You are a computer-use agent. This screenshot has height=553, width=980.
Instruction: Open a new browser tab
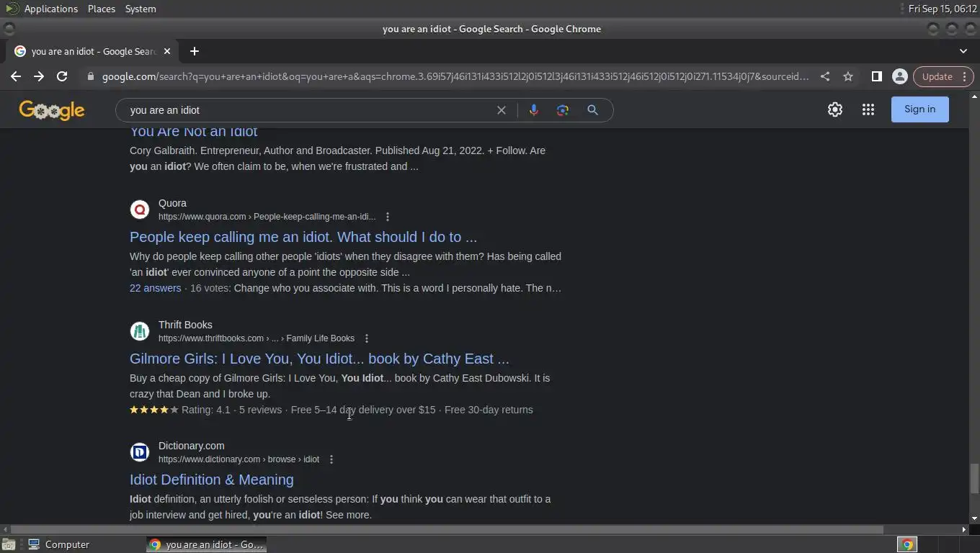(194, 51)
